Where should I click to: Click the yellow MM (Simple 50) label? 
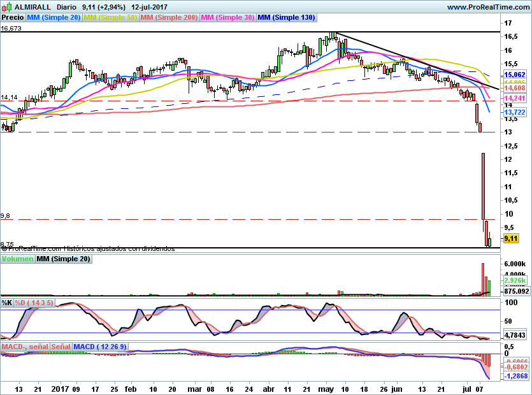(110, 18)
